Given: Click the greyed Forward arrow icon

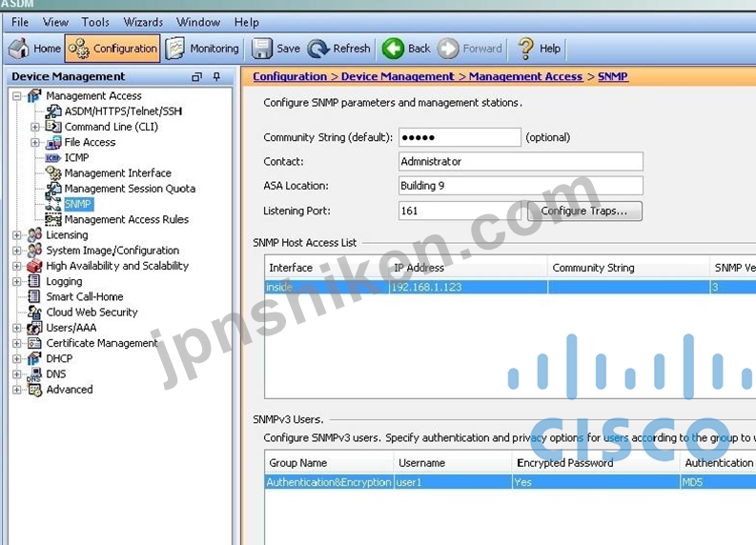Looking at the screenshot, I should click(448, 49).
